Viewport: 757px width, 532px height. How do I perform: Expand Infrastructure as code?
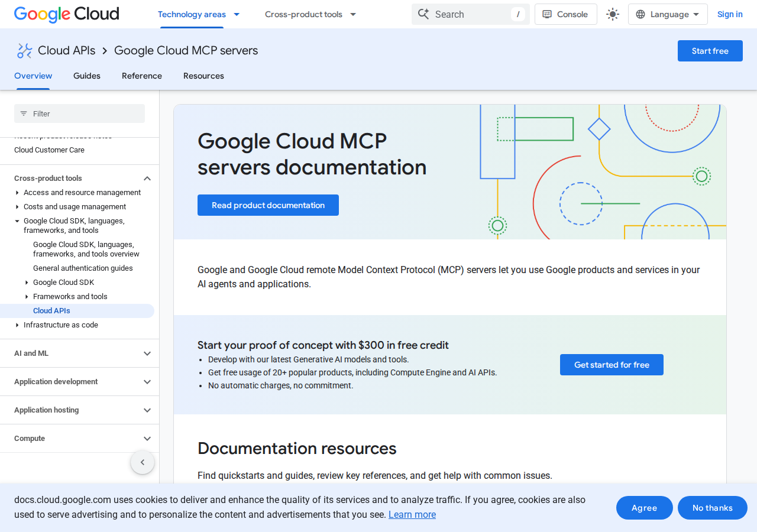[x=17, y=325]
